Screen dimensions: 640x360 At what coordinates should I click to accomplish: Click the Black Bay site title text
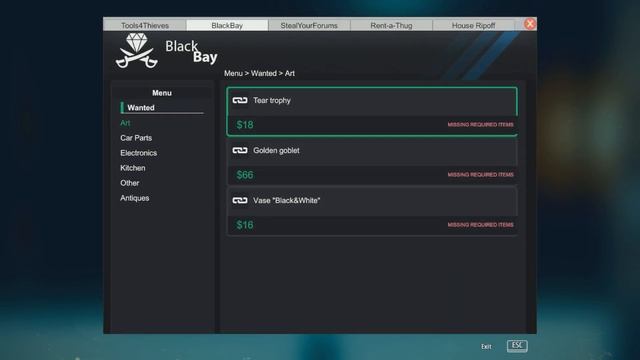(191, 51)
